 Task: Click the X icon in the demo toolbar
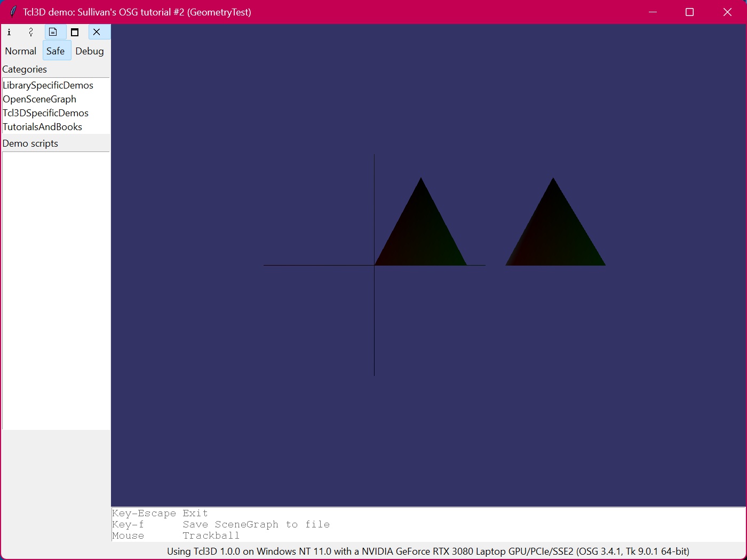97,32
